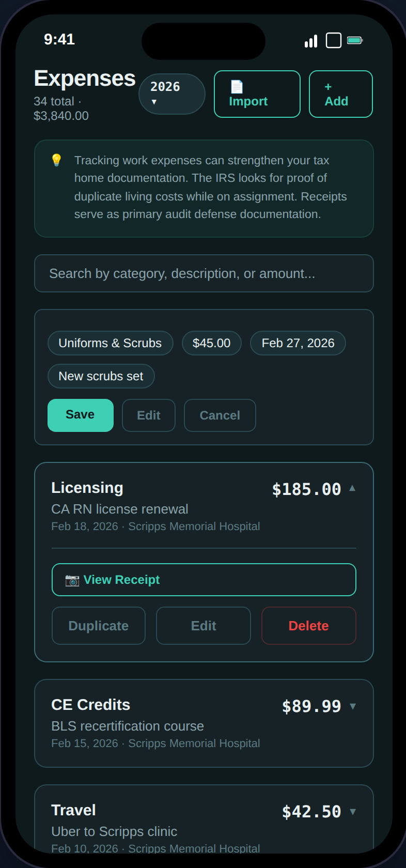Expand the CE Credits expense entry
The image size is (406, 868).
coord(353,705)
